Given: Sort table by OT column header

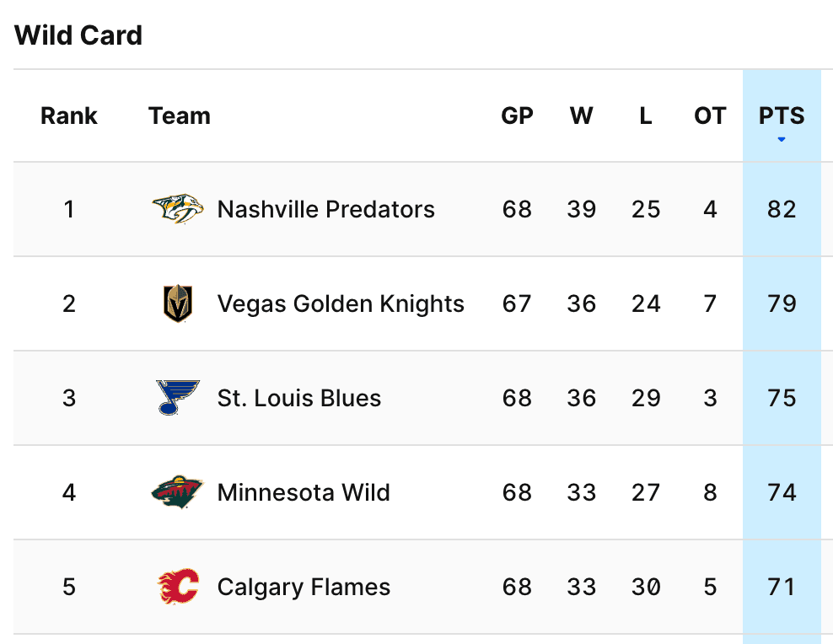Looking at the screenshot, I should (x=710, y=116).
